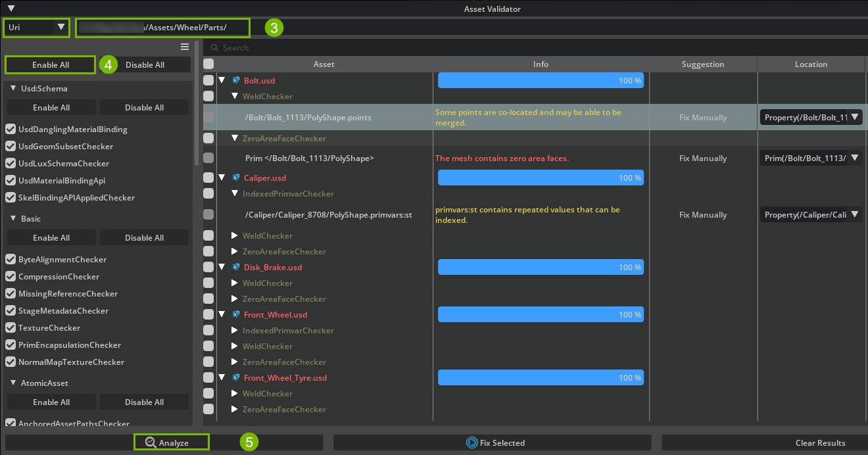Expand ZeroAreaFaceChecker under Front_Wheel_Tyre.usd
The width and height of the screenshot is (868, 455).
[235, 409]
